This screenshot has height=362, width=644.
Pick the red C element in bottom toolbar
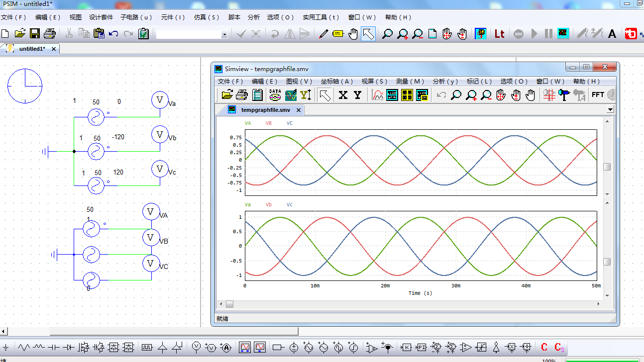[x=544, y=347]
